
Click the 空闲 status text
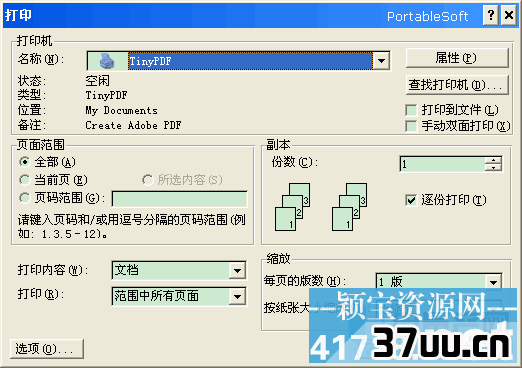(97, 81)
